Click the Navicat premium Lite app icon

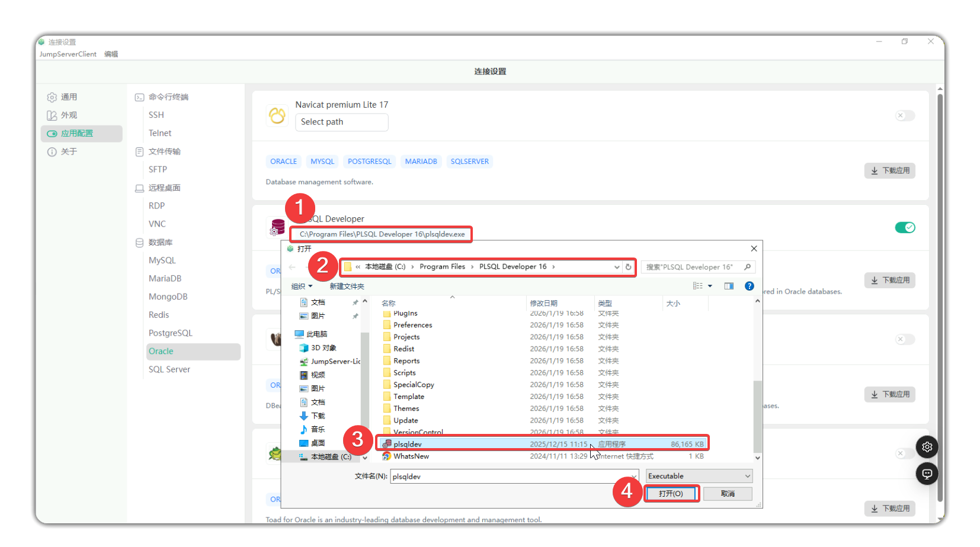(x=277, y=115)
